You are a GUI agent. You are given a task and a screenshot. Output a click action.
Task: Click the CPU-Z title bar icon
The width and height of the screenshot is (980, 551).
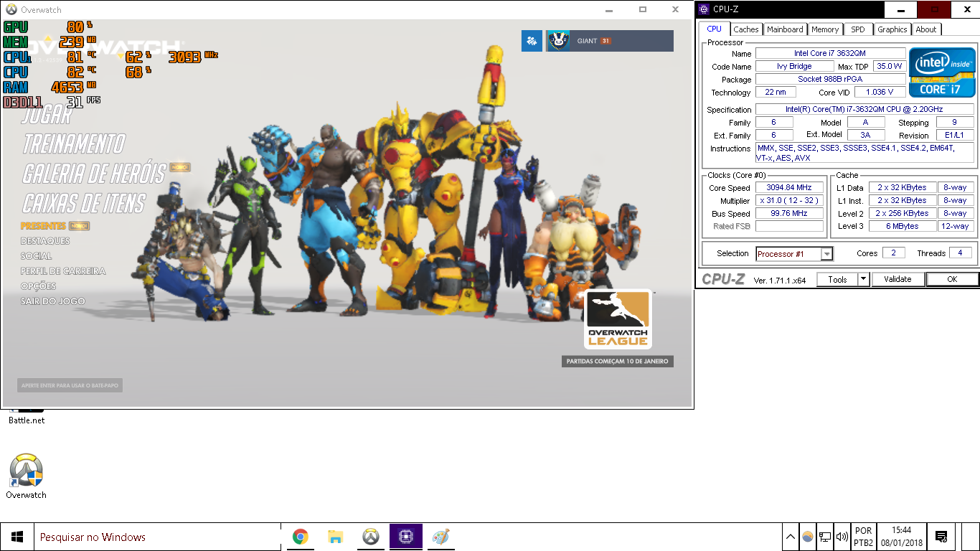coord(704,9)
